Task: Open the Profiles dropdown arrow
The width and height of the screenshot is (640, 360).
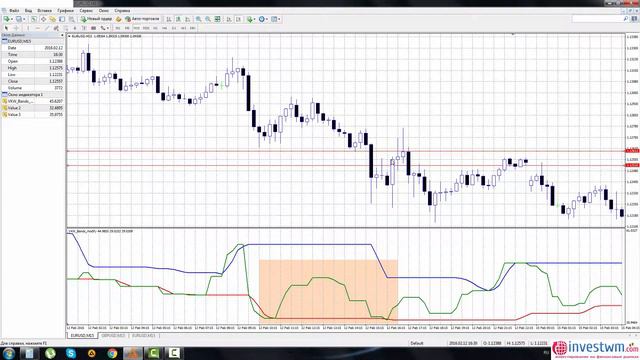Action: tap(24, 19)
